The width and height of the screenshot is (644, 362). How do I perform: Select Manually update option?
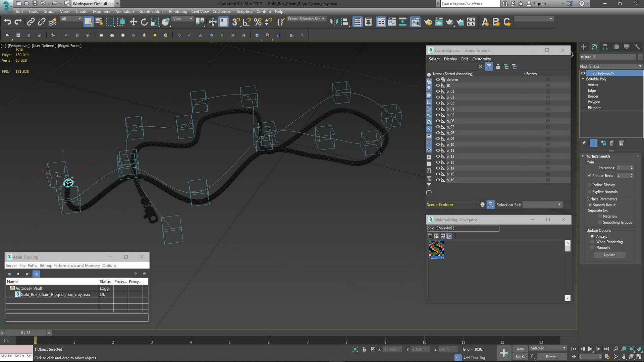tap(592, 247)
